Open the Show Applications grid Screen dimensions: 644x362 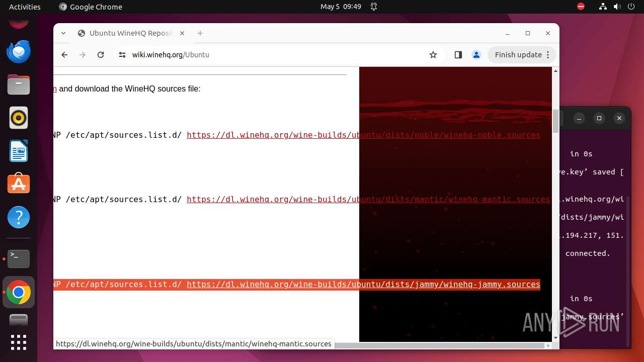pyautogui.click(x=19, y=342)
